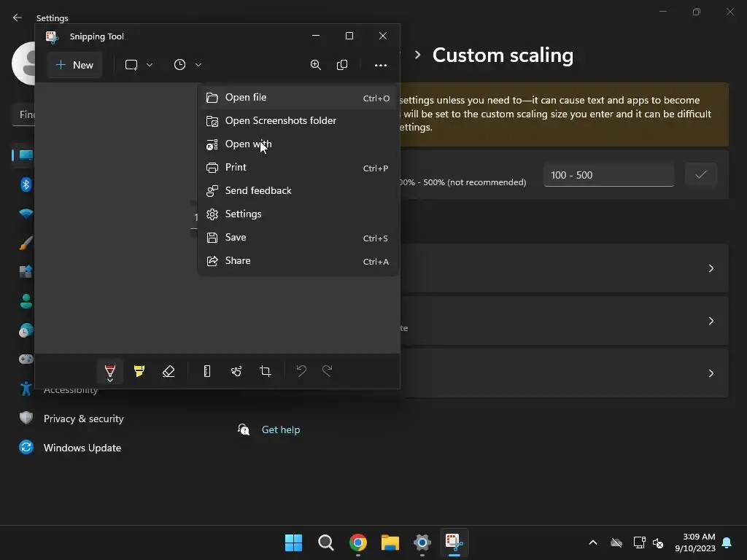This screenshot has width=747, height=560.
Task: Enable touch writing tool
Action: pyautogui.click(x=236, y=371)
